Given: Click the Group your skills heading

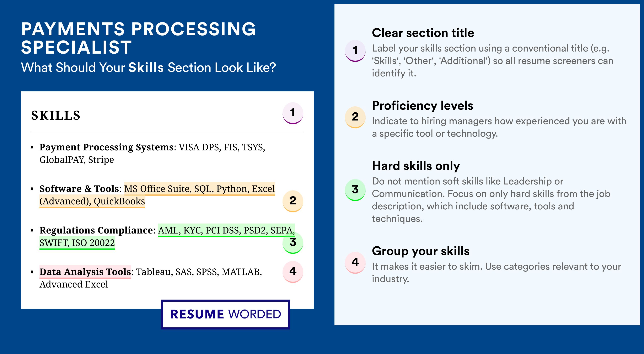Looking at the screenshot, I should tap(421, 251).
